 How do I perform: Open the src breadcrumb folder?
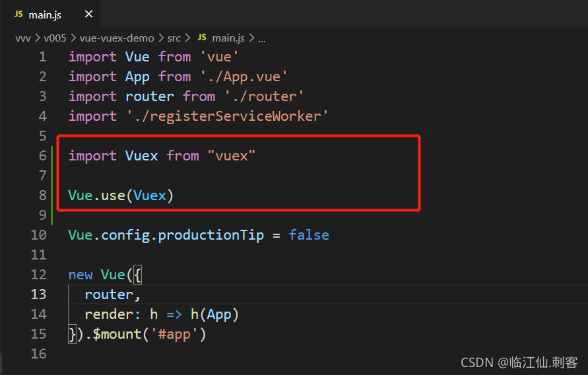(x=174, y=38)
